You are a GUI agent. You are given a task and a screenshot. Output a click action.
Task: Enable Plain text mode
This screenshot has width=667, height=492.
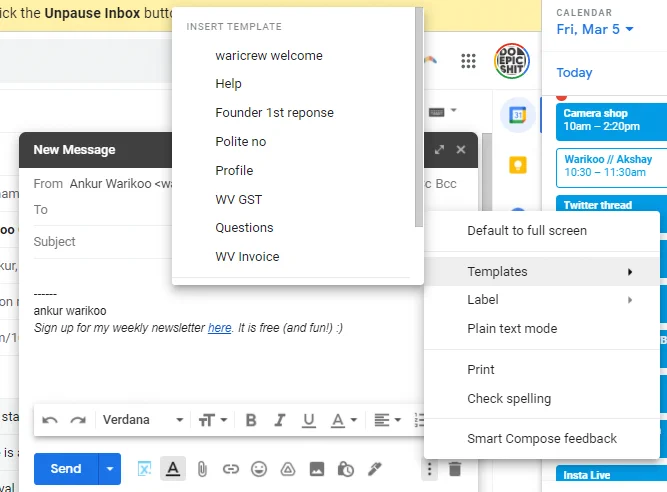(542, 328)
